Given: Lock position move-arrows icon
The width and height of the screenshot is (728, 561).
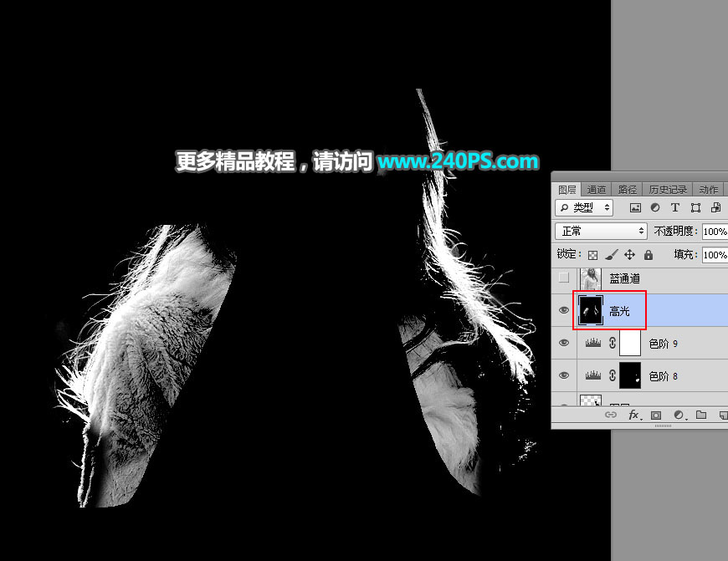Looking at the screenshot, I should point(629,254).
